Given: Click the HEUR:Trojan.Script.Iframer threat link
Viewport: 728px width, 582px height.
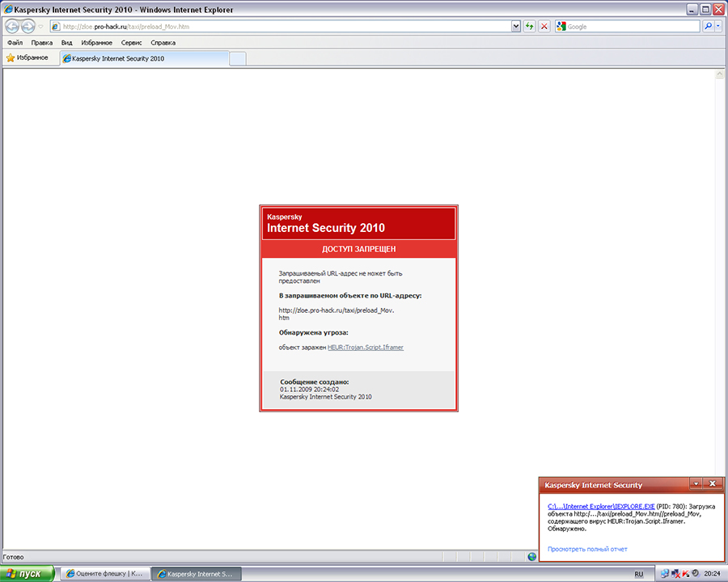Looking at the screenshot, I should point(366,347).
